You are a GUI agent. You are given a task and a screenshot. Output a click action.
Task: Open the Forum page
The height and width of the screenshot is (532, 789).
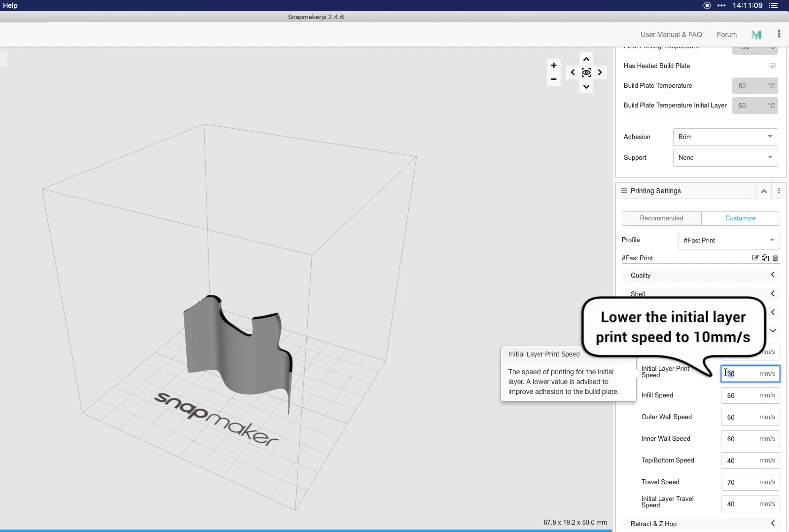(x=726, y=35)
